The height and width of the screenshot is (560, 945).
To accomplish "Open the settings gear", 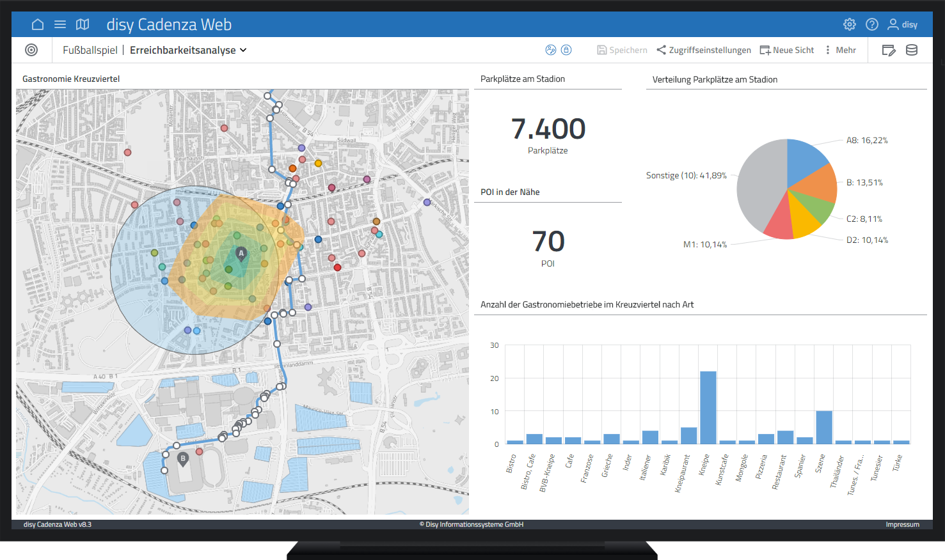I will pos(849,24).
